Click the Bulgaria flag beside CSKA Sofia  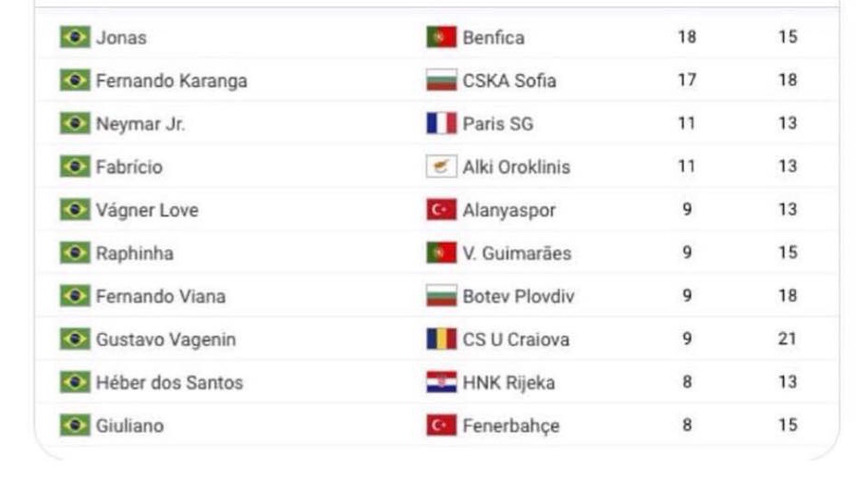coord(441,80)
